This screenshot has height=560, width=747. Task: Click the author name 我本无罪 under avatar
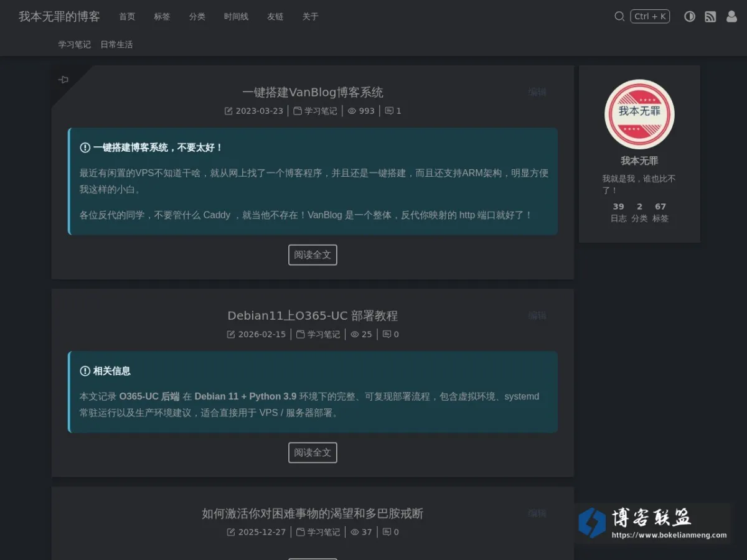tap(639, 161)
